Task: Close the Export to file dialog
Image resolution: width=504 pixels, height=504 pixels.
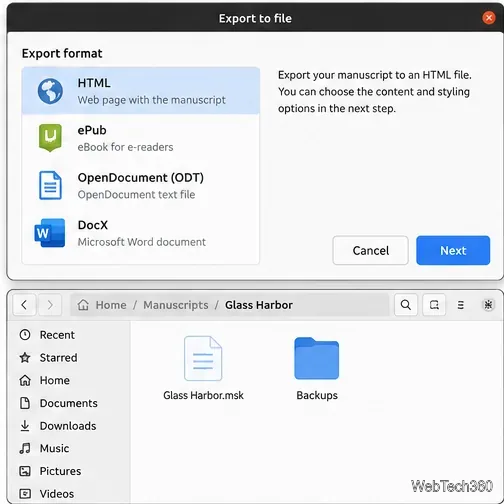Action: [x=489, y=18]
